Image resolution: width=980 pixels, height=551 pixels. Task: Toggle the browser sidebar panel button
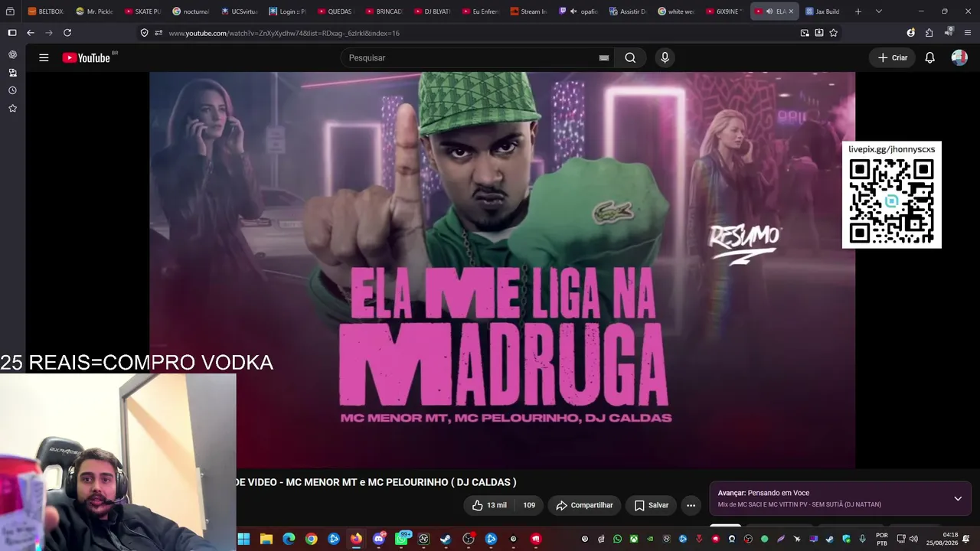(11, 33)
